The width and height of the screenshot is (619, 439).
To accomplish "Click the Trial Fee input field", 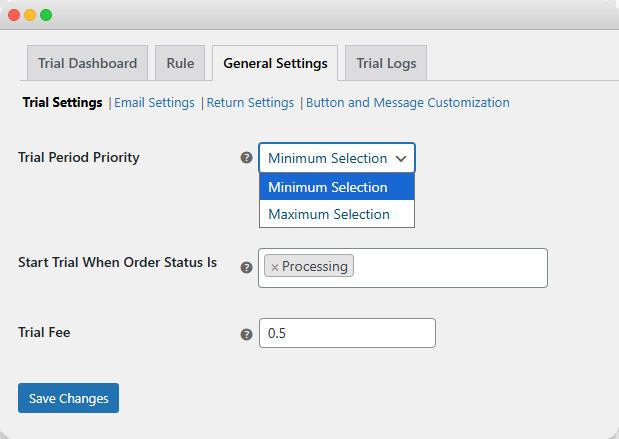I will click(347, 333).
